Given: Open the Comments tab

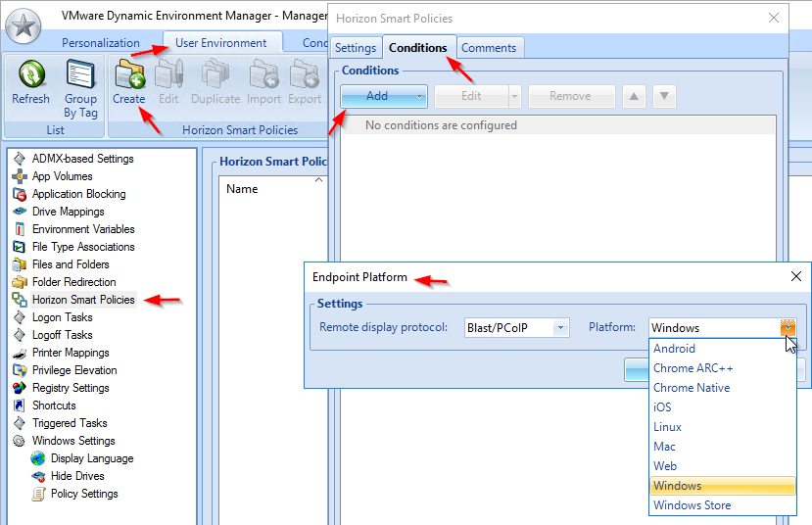Looking at the screenshot, I should coord(489,48).
